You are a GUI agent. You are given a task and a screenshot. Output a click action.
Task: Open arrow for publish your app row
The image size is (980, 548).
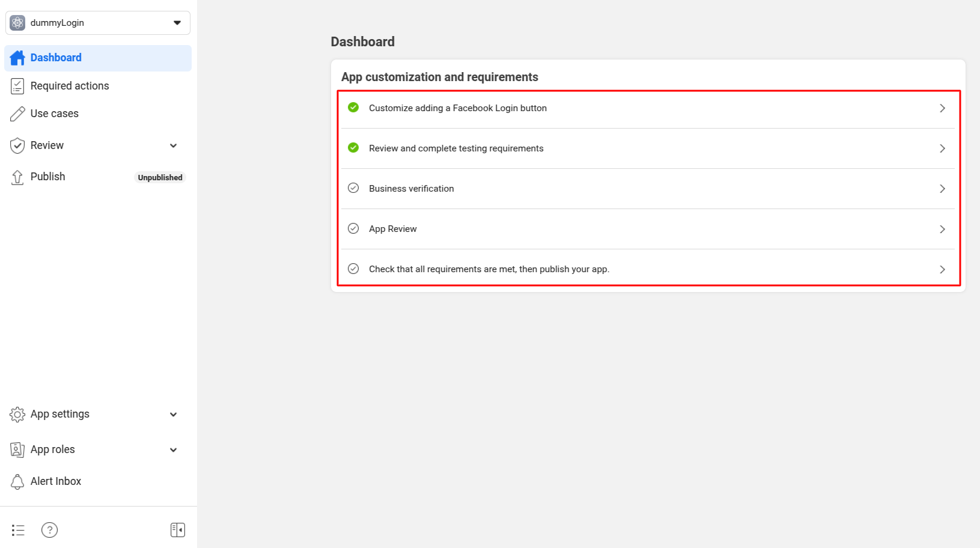click(x=942, y=269)
